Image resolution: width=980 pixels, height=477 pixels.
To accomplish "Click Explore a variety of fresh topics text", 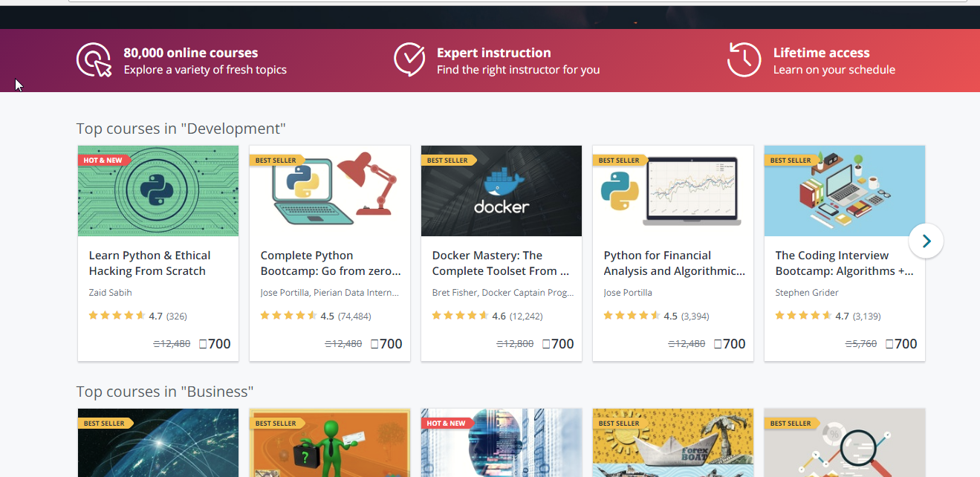I will click(x=205, y=70).
